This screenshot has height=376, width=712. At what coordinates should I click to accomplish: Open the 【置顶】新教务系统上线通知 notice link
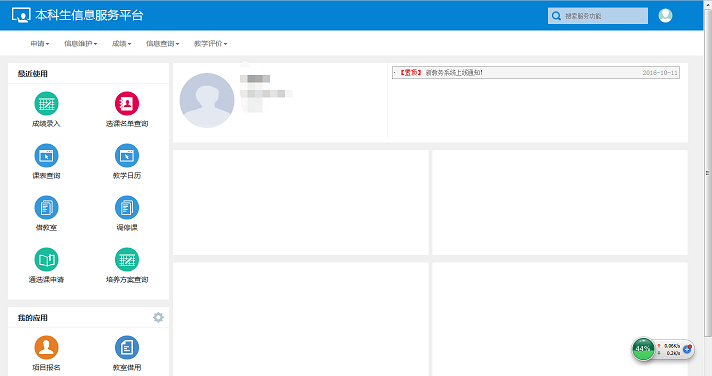[440, 73]
